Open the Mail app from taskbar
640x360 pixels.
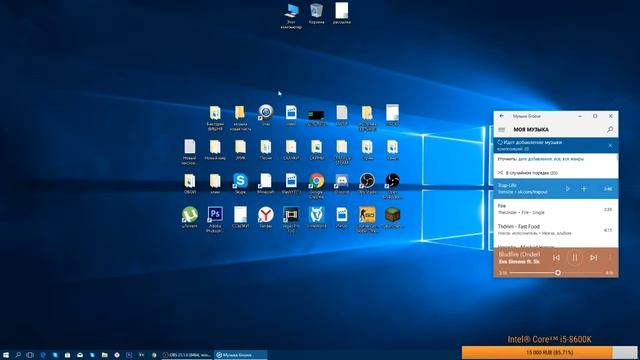(x=80, y=355)
